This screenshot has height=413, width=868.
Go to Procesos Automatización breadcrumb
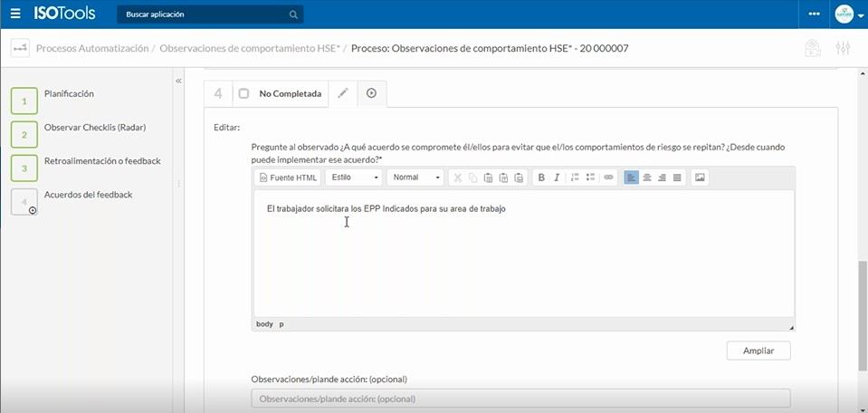pos(91,48)
